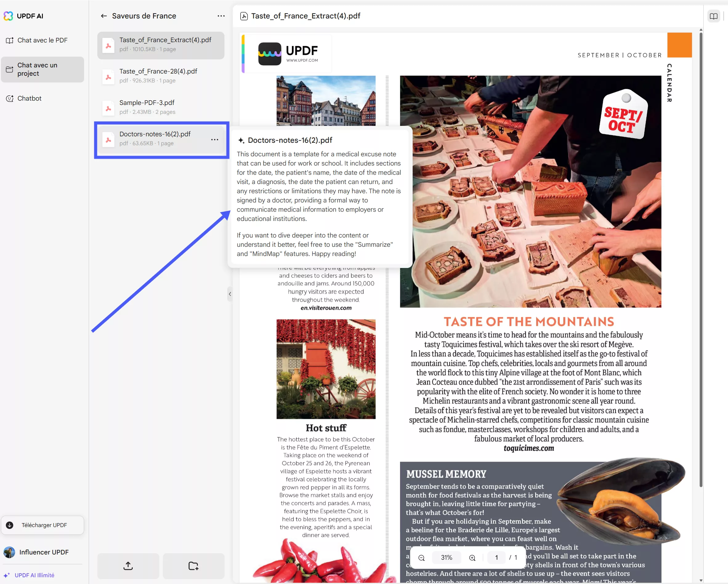The height and width of the screenshot is (584, 728).
Task: Open options menu for Doctors-notes-16(2).pdf
Action: (x=214, y=140)
